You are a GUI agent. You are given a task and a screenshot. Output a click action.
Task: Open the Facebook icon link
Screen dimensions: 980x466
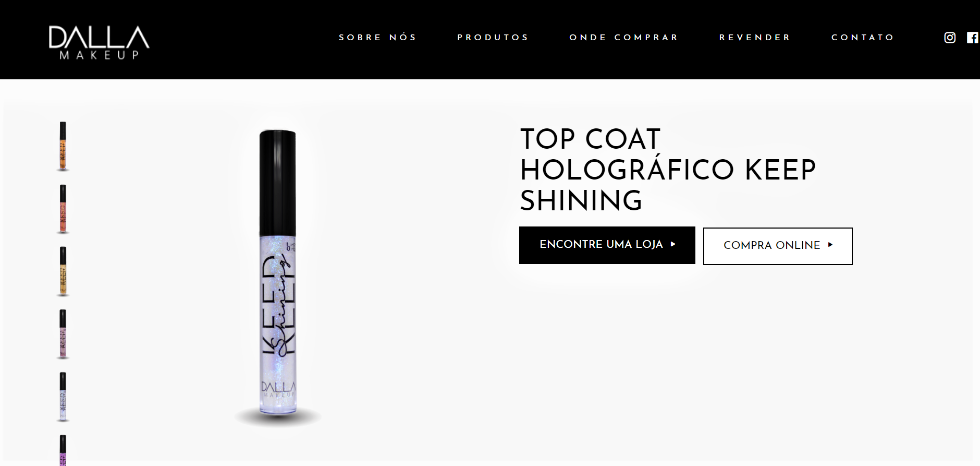(x=973, y=38)
